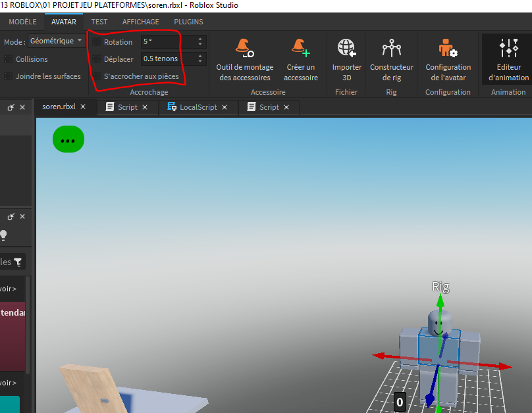Open the AFFICHAGE ribbon tab

140,22
